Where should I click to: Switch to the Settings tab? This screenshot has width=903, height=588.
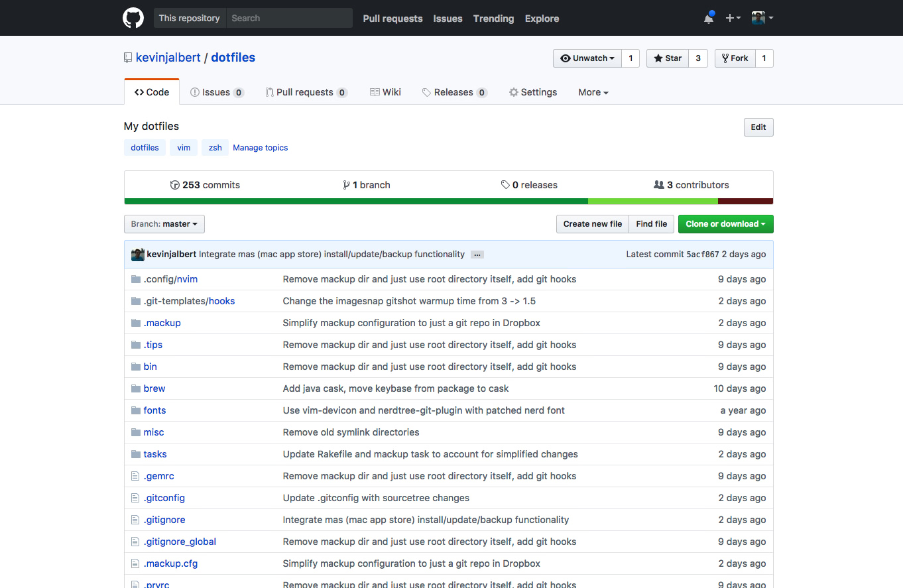(x=533, y=92)
